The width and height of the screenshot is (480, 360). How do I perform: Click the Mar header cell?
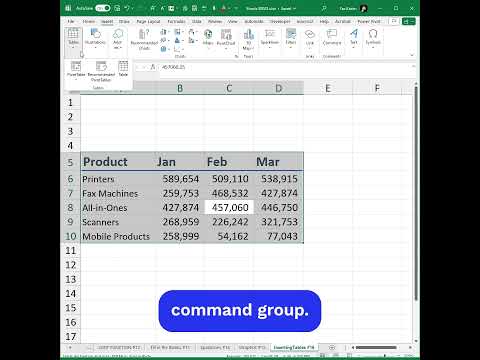(279, 162)
